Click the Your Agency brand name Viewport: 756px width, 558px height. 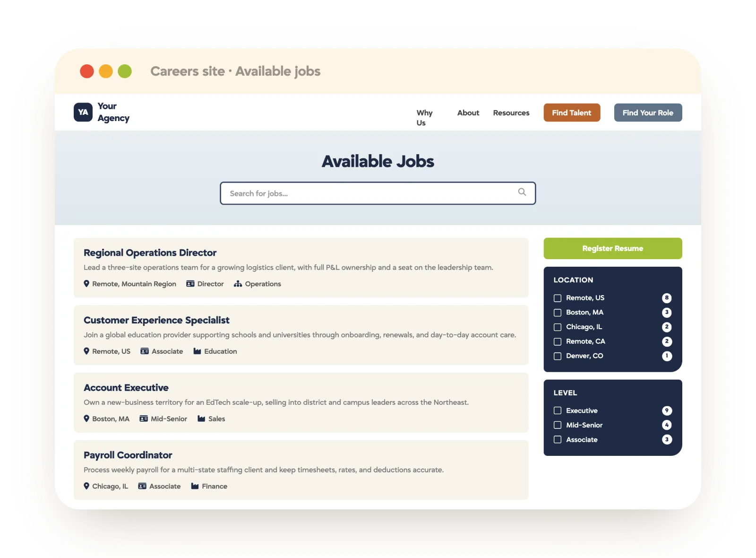pos(113,112)
